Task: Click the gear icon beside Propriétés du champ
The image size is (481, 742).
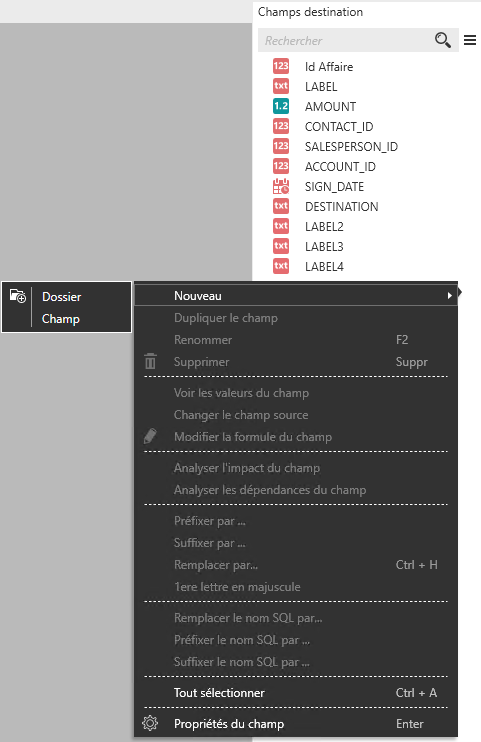Action: coord(150,723)
